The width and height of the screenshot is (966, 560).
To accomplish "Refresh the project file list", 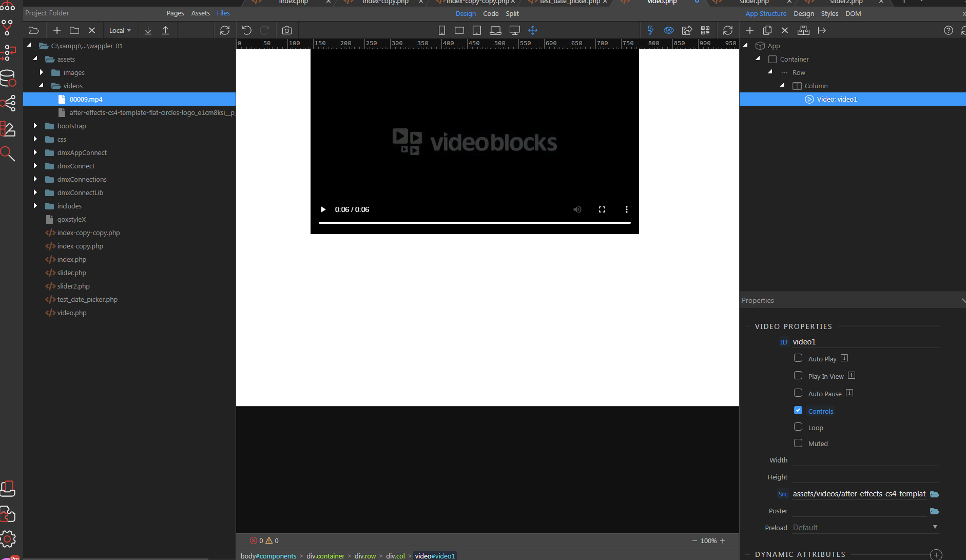I will pyautogui.click(x=225, y=30).
